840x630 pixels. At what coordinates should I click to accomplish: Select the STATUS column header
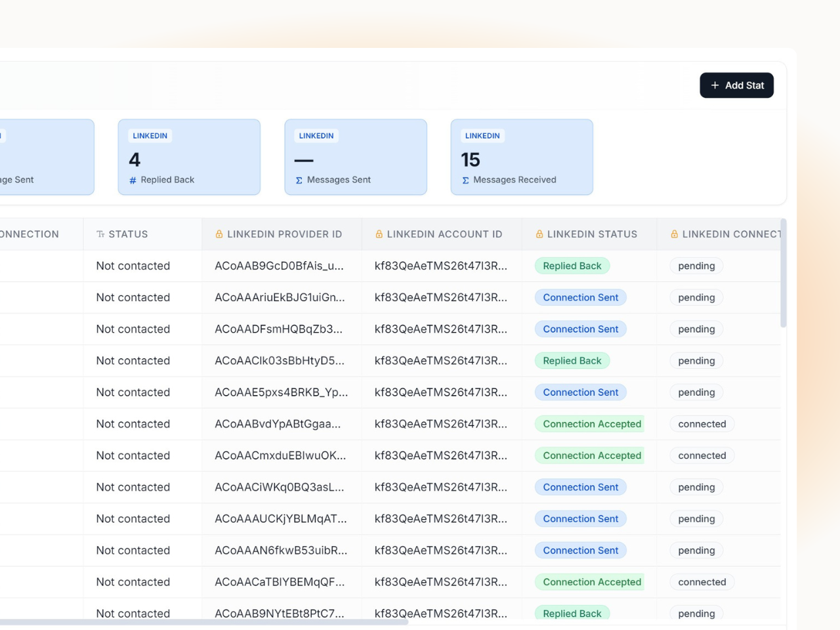point(129,234)
